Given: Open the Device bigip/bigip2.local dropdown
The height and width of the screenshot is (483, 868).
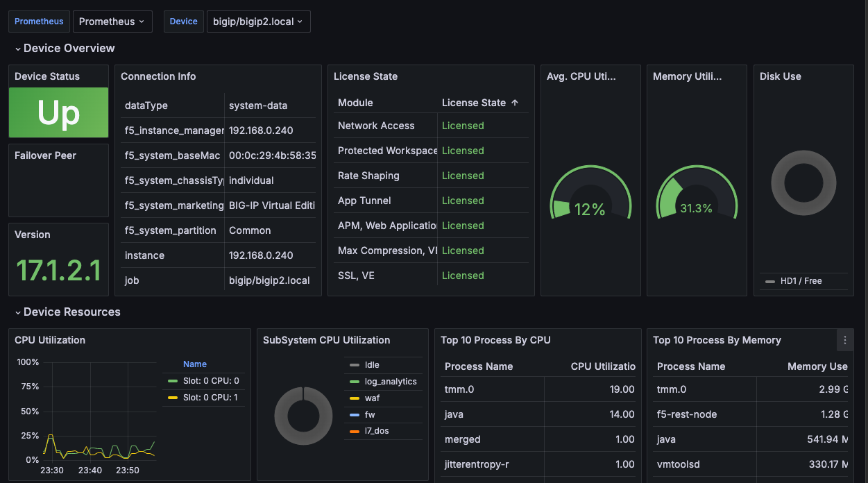Looking at the screenshot, I should pyautogui.click(x=258, y=22).
